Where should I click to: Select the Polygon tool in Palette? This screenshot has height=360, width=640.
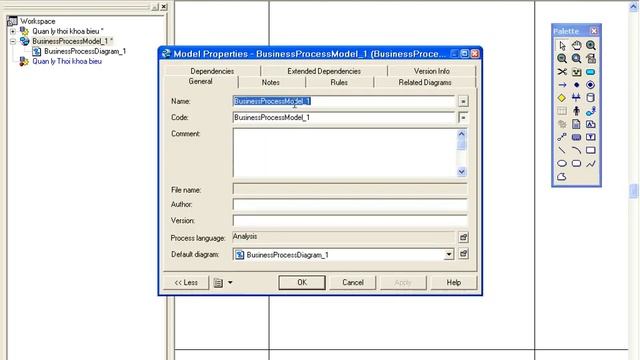(562, 177)
